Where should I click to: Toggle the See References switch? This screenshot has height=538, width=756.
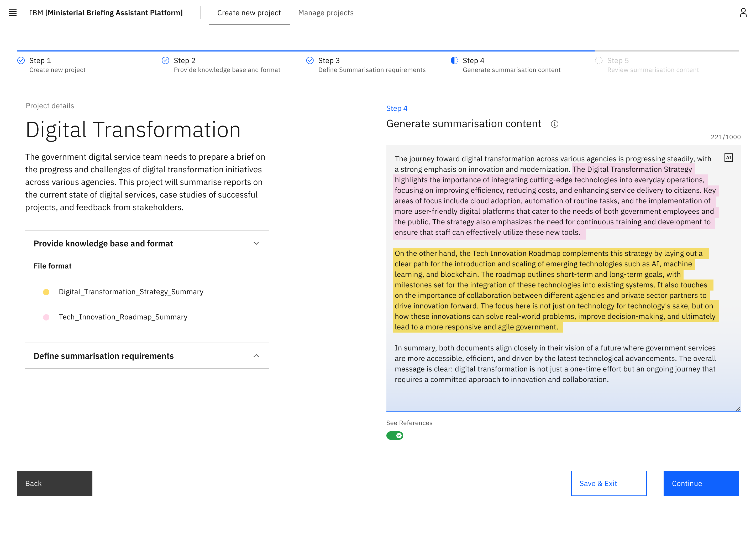(x=395, y=435)
